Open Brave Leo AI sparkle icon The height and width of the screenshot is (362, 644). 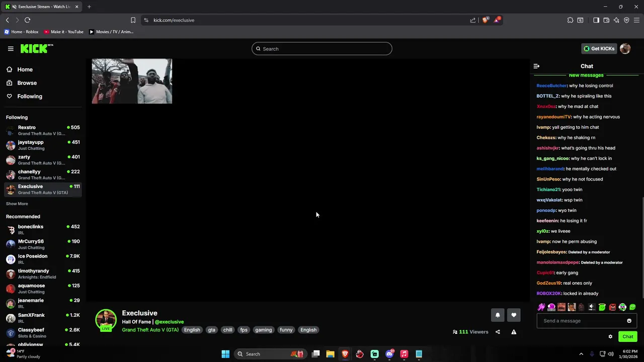616,20
